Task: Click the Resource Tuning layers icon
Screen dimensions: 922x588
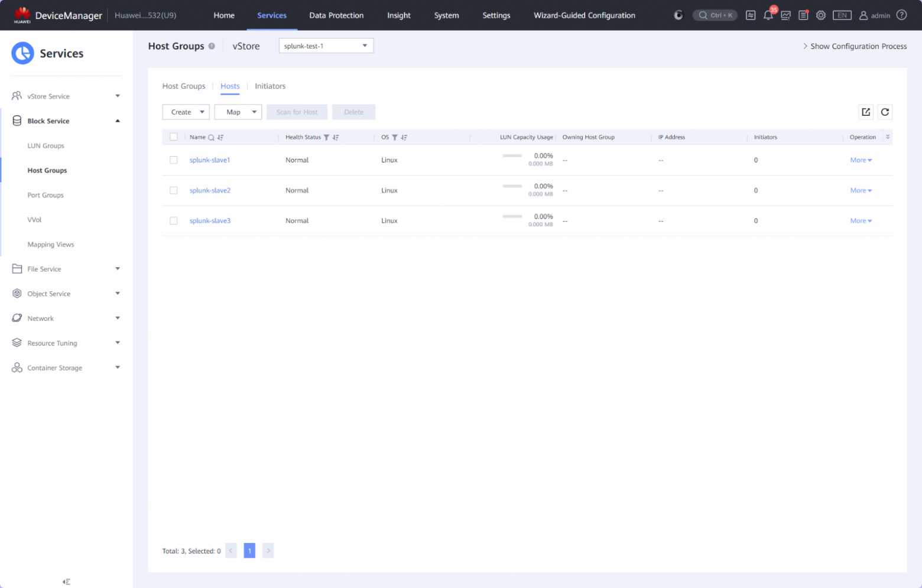Action: click(x=17, y=343)
